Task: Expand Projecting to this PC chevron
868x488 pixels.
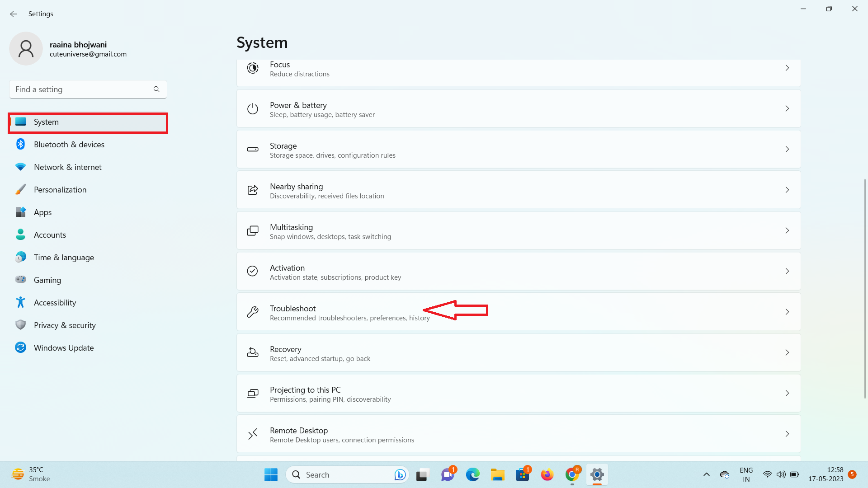Action: pos(787,393)
